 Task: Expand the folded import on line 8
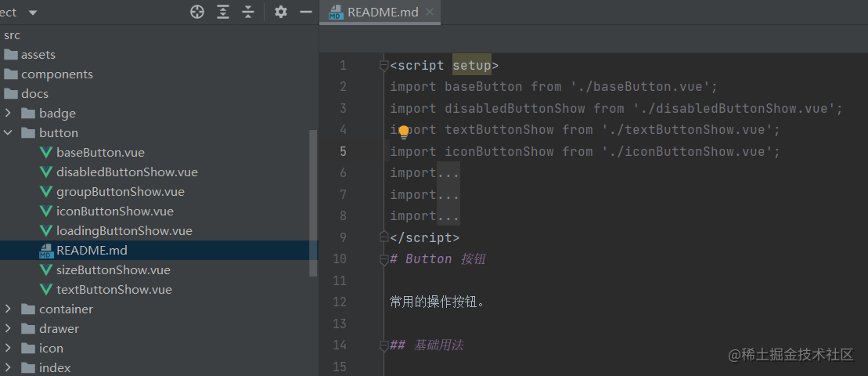pyautogui.click(x=448, y=216)
